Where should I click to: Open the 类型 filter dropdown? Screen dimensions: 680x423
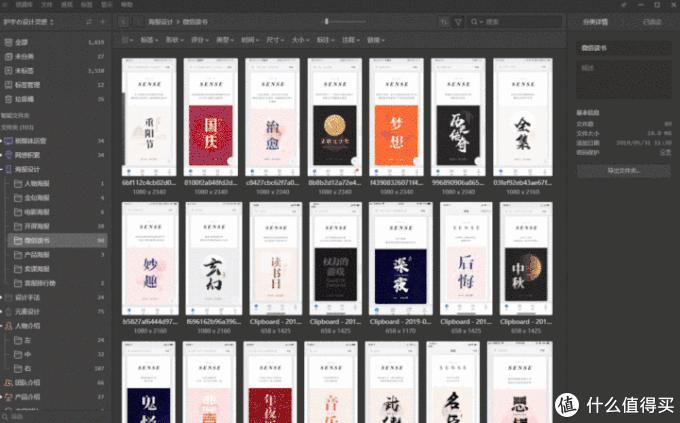pyautogui.click(x=225, y=40)
